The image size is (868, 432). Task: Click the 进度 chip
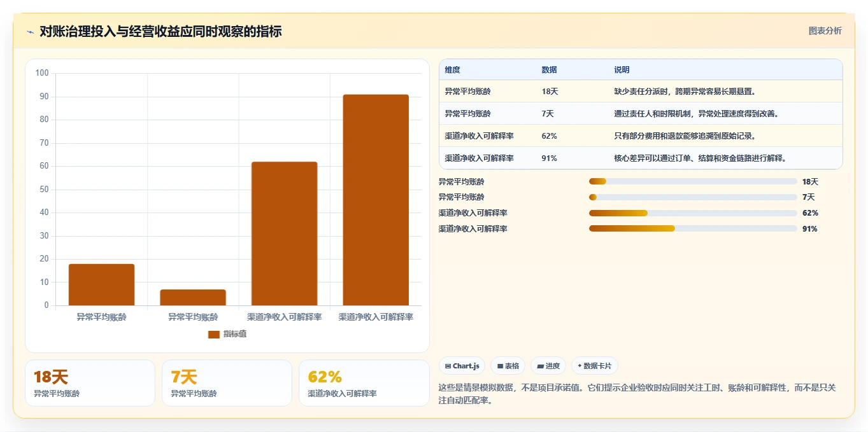[548, 366]
